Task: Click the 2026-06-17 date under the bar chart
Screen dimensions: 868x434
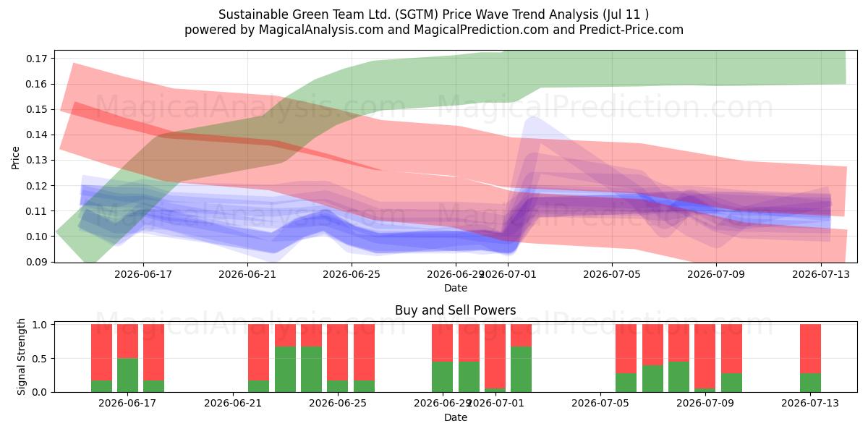Action: coord(128,404)
